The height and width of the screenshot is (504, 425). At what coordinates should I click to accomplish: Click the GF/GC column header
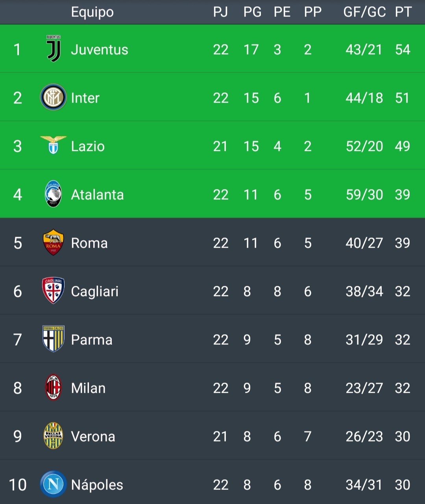(x=364, y=12)
